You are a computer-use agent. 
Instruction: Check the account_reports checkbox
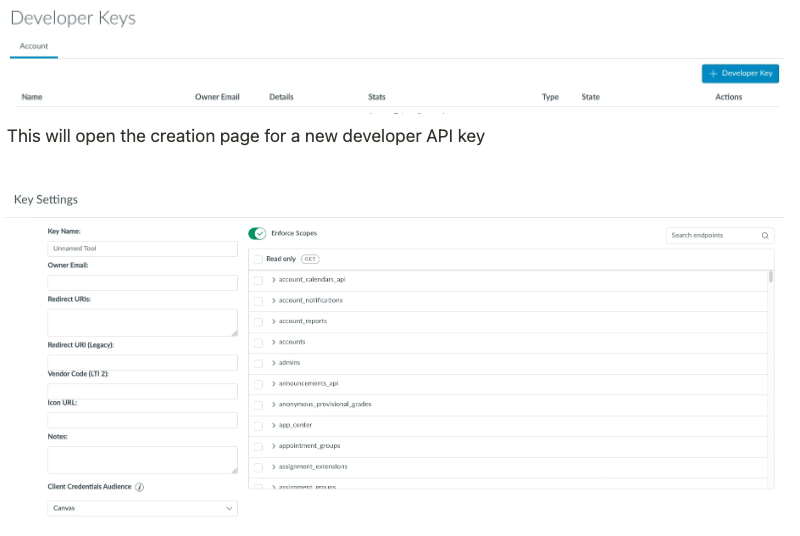[258, 322]
